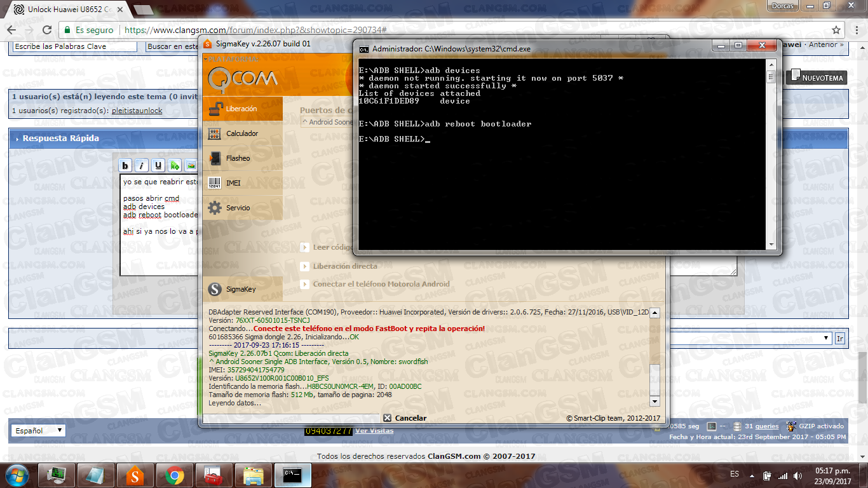This screenshot has width=868, height=488.
Task: Open the Buscar en este dropdown
Action: tap(172, 46)
